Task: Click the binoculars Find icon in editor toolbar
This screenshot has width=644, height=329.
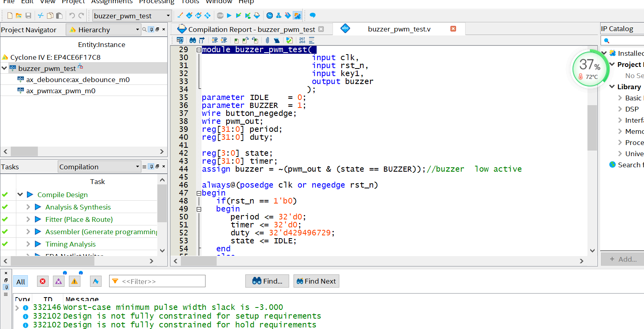Action: [193, 40]
